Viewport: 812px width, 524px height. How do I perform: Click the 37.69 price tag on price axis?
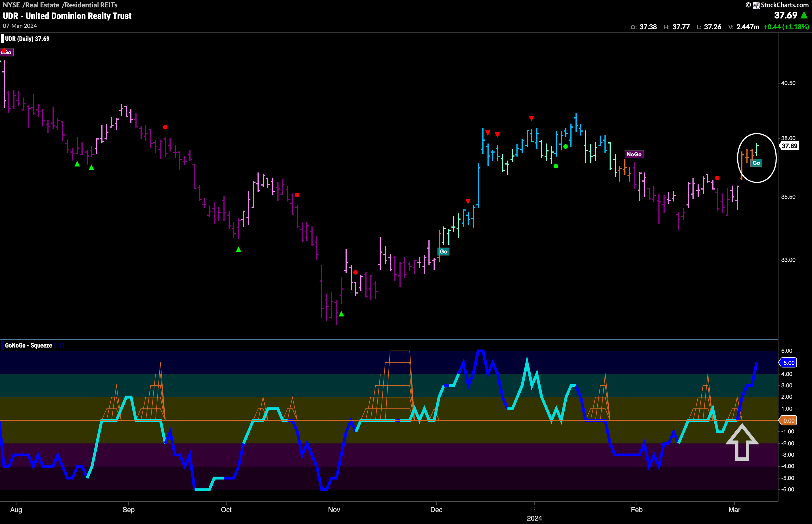pyautogui.click(x=789, y=146)
